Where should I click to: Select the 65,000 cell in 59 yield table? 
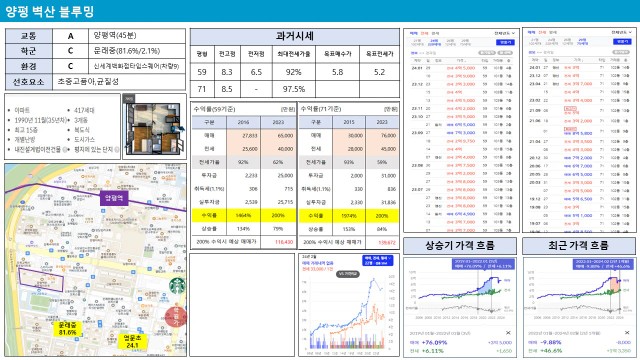(x=278, y=136)
